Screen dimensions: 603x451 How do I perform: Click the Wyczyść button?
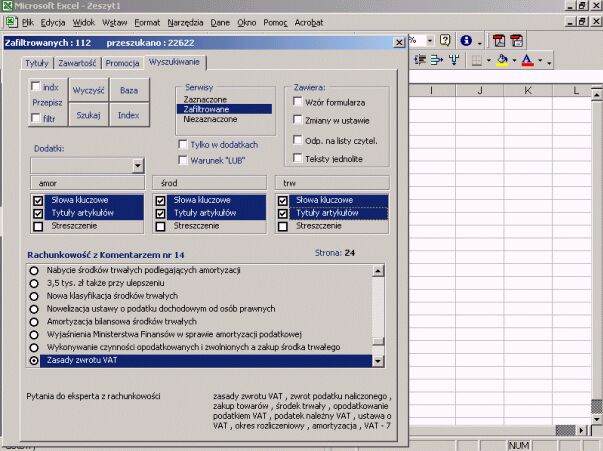pyautogui.click(x=89, y=90)
